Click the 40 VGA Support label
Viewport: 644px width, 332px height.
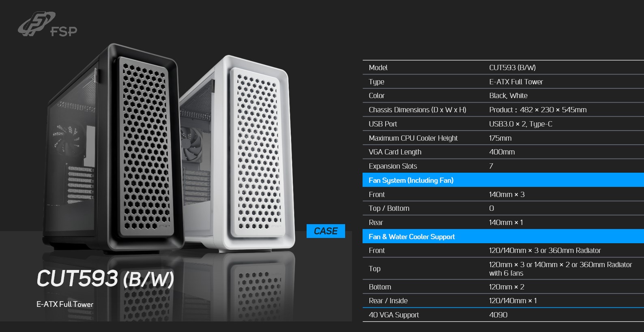point(393,315)
